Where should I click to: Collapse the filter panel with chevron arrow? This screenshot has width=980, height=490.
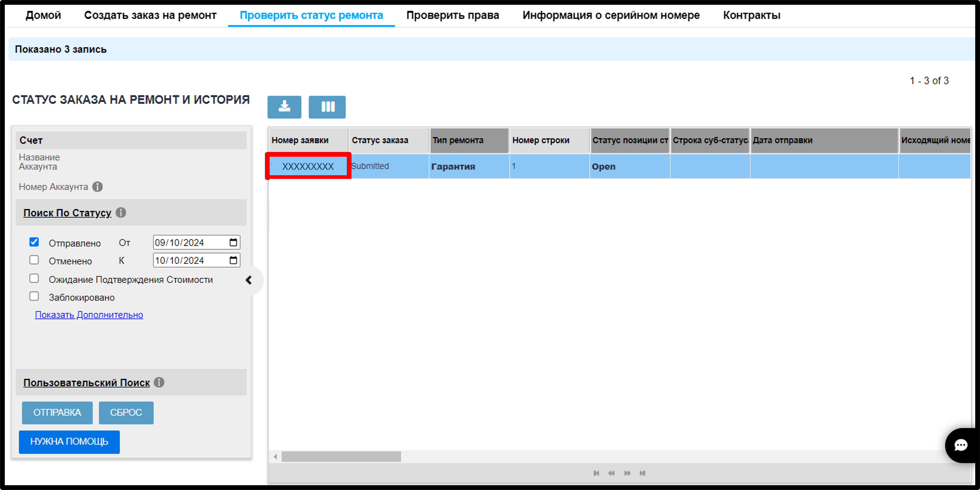[249, 280]
